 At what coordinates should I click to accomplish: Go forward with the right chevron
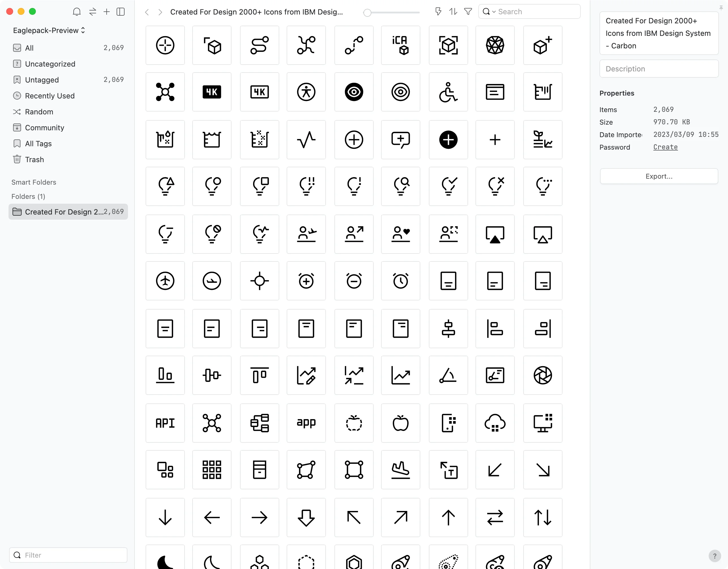160,12
